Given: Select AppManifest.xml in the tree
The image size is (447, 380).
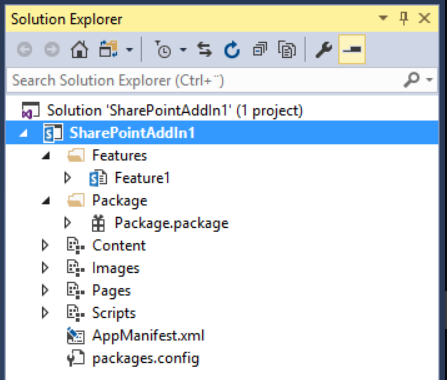Looking at the screenshot, I should click(x=148, y=336).
